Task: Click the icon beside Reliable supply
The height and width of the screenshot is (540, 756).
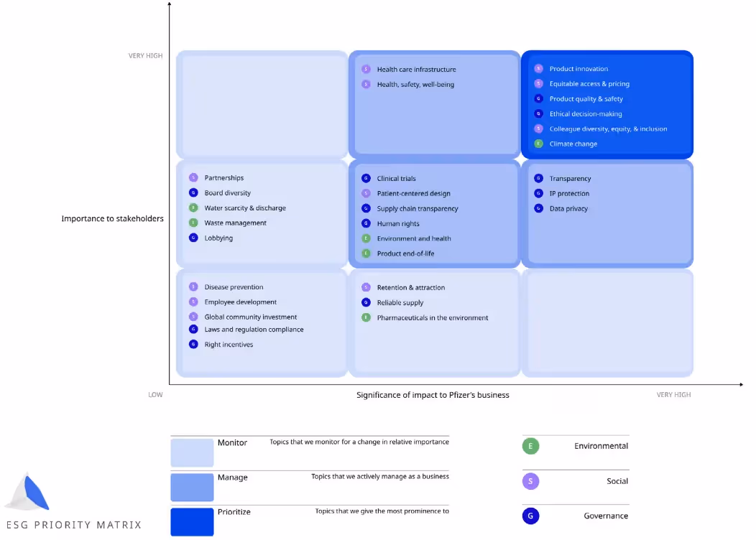Action: [x=366, y=302]
